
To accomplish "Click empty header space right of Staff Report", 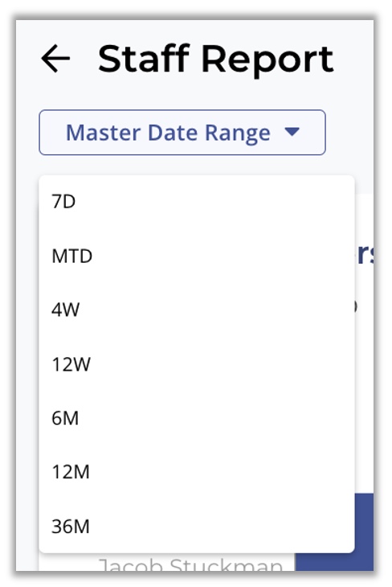I will (x=354, y=60).
